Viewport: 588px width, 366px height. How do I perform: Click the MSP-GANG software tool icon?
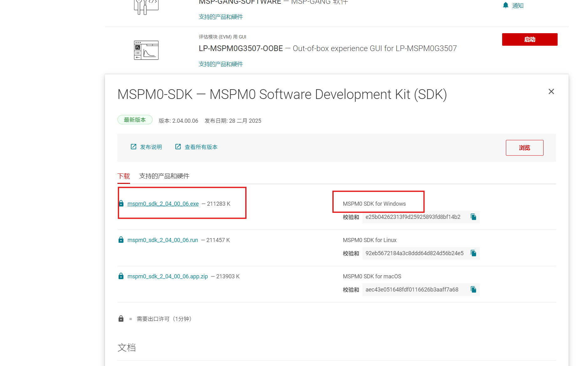(x=146, y=7)
